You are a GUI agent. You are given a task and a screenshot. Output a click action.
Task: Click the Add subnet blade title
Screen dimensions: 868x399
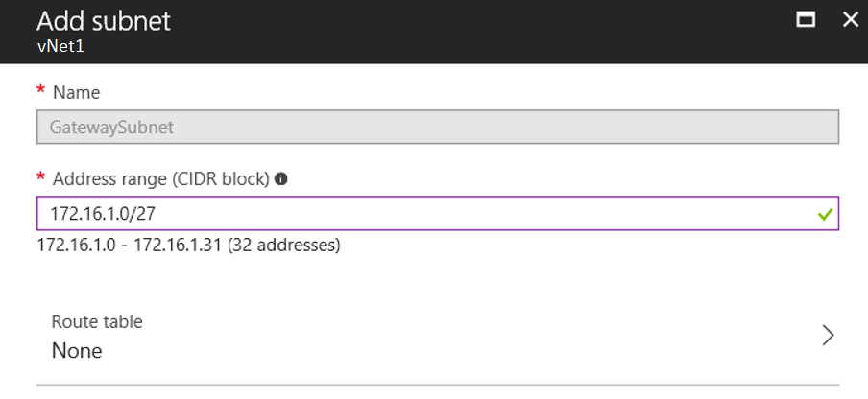pyautogui.click(x=104, y=21)
